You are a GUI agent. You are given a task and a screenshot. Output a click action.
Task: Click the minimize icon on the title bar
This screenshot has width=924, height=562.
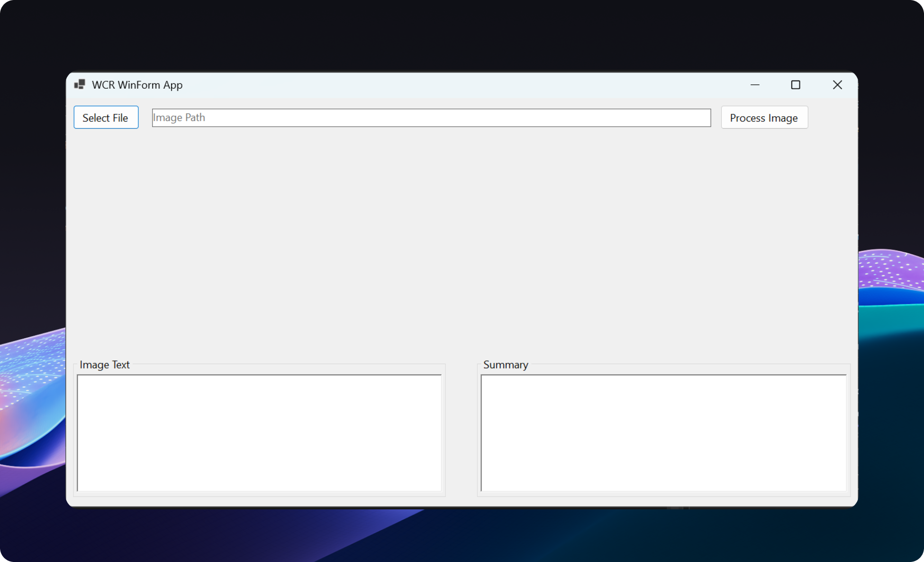pyautogui.click(x=754, y=85)
